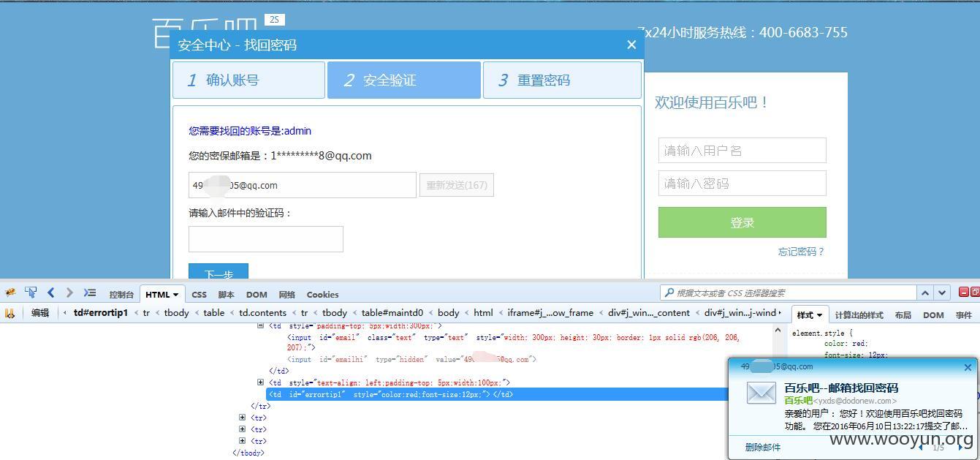Focus the 请输入密码 password field

pyautogui.click(x=742, y=184)
